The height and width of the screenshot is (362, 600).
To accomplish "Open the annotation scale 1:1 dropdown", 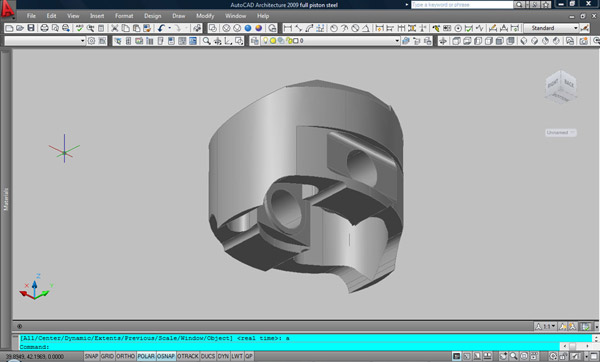I will pos(546,326).
